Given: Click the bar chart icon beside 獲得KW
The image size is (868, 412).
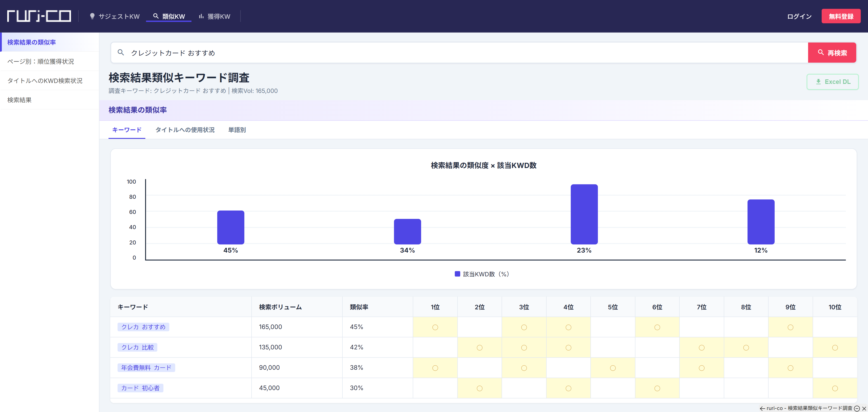Looking at the screenshot, I should [201, 16].
